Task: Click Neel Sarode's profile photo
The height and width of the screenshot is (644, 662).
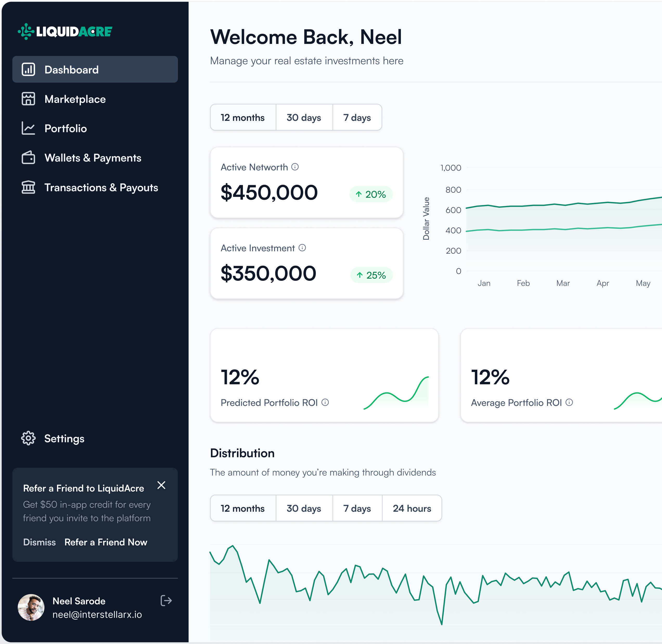Action: click(x=31, y=607)
